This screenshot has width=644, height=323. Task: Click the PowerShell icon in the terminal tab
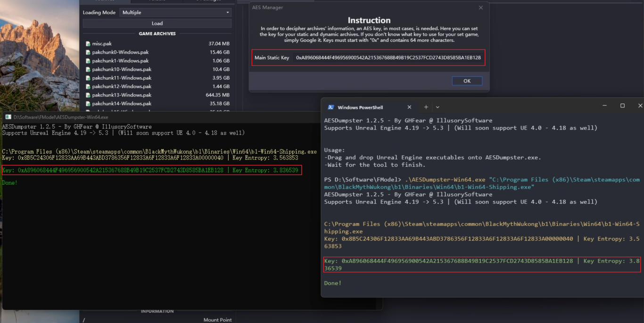(x=331, y=107)
